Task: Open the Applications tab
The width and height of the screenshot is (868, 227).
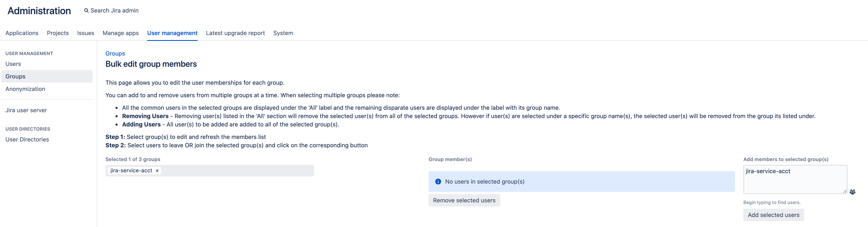Action: 22,33
